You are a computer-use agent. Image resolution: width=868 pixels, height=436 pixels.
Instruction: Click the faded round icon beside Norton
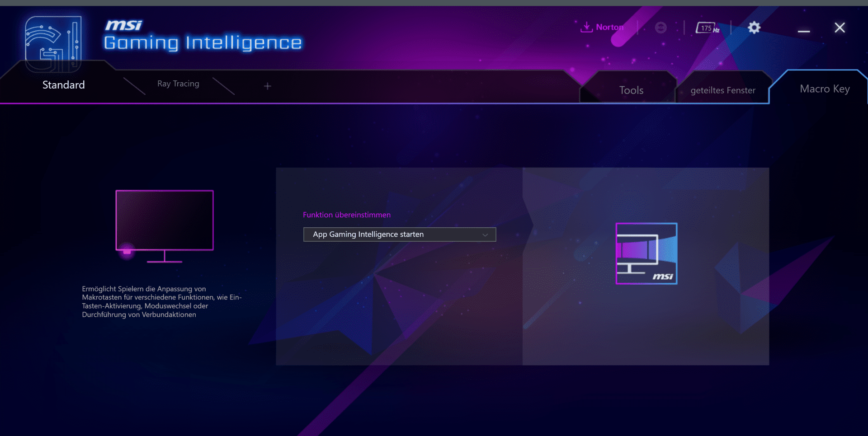660,28
